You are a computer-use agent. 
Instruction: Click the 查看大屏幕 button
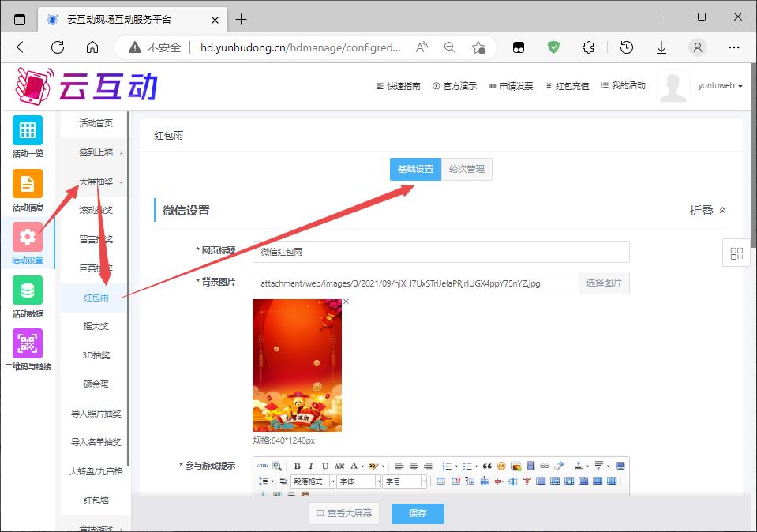(343, 513)
